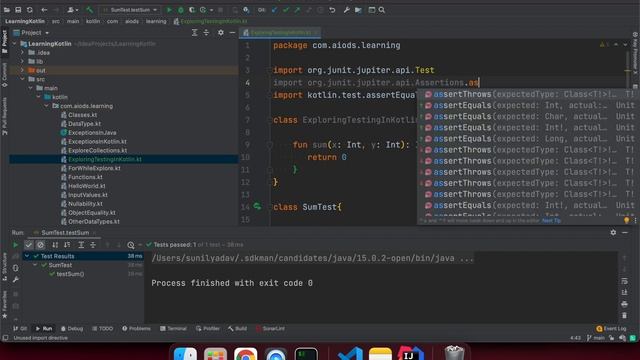Click the Git Push arrow icon in the toolbar

pos(297,10)
